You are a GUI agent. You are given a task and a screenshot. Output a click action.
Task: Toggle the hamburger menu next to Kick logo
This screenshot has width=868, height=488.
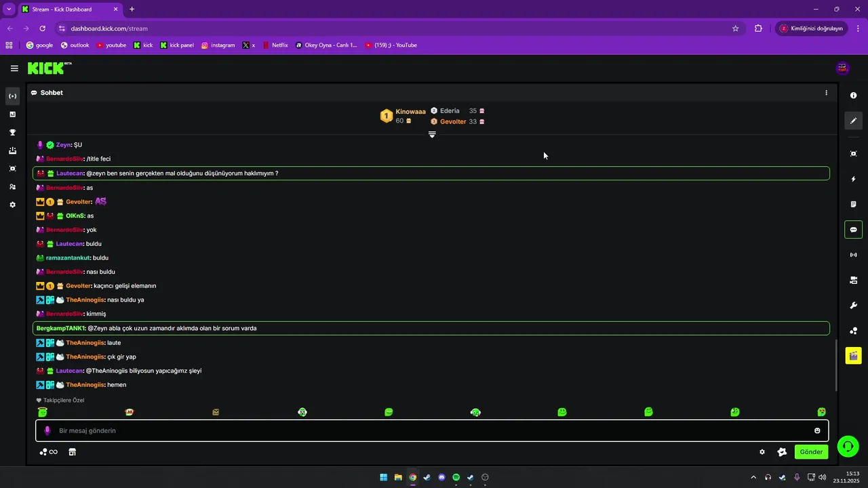(x=14, y=68)
